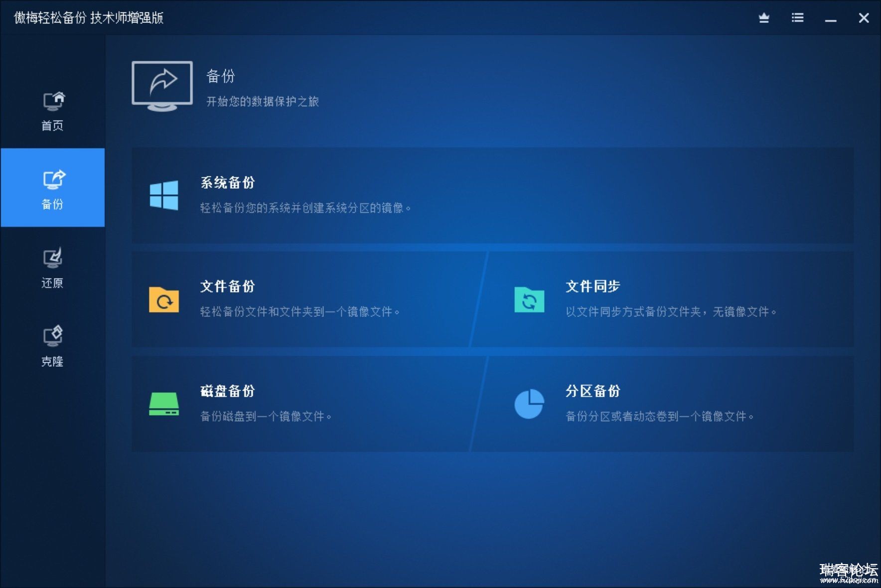Click the 备份 header title text
881x588 pixels.
220,76
